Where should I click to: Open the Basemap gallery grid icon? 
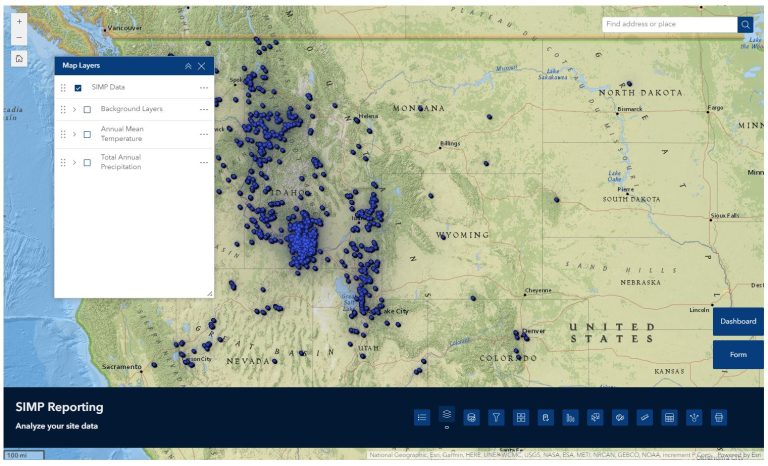point(520,418)
